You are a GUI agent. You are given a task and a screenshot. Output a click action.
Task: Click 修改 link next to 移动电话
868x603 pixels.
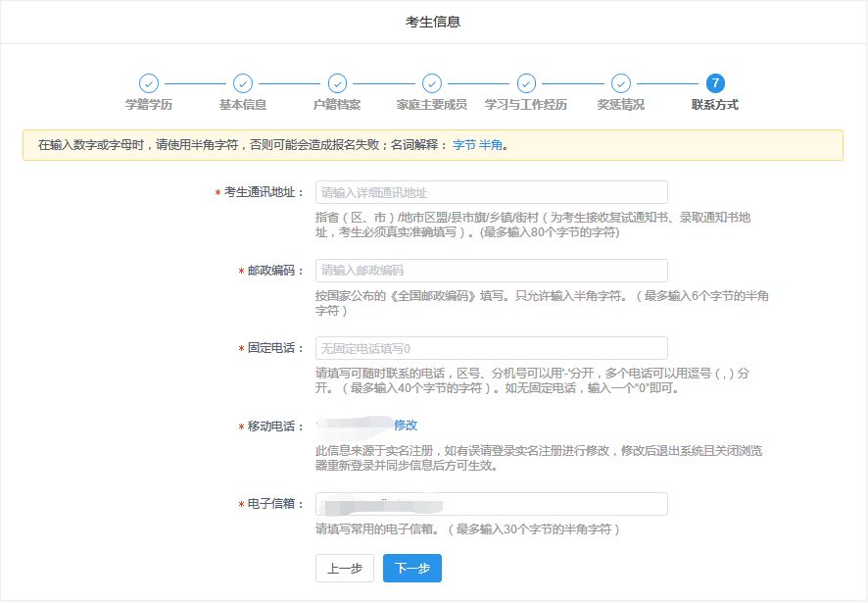click(406, 426)
